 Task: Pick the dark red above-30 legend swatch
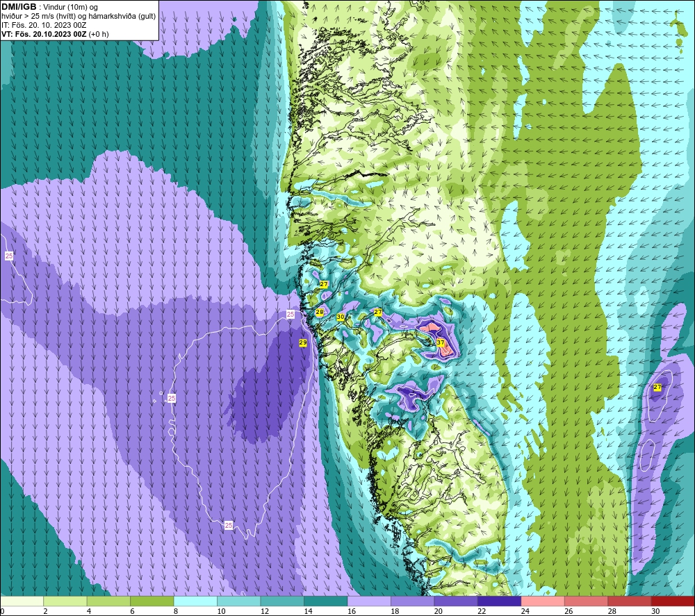pos(673,601)
